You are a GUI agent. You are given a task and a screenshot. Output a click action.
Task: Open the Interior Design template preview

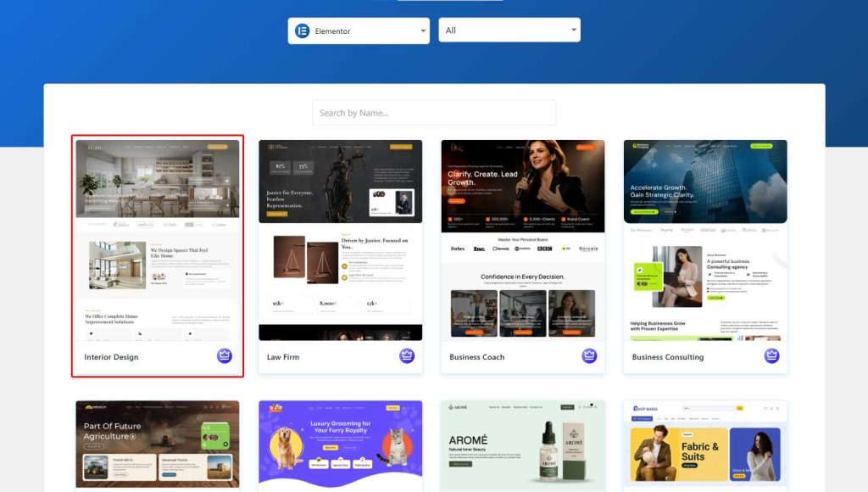pos(158,240)
